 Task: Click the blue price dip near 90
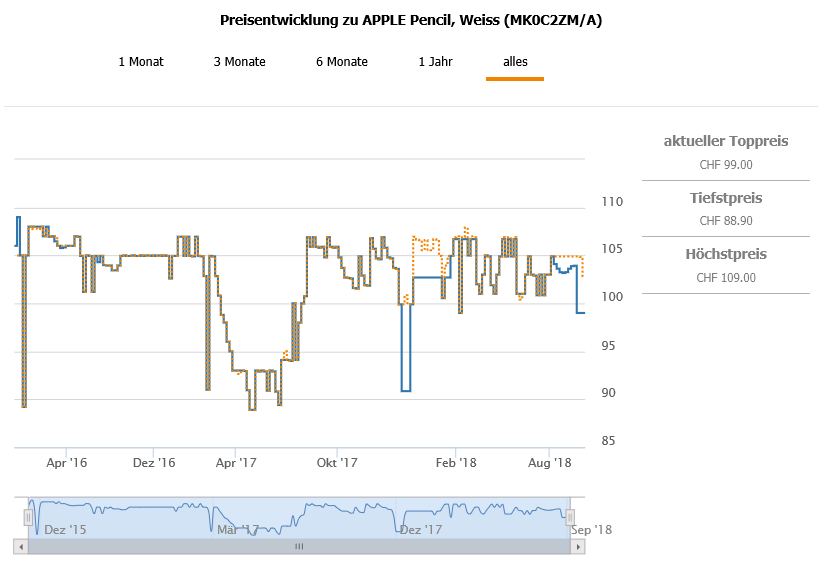point(405,390)
